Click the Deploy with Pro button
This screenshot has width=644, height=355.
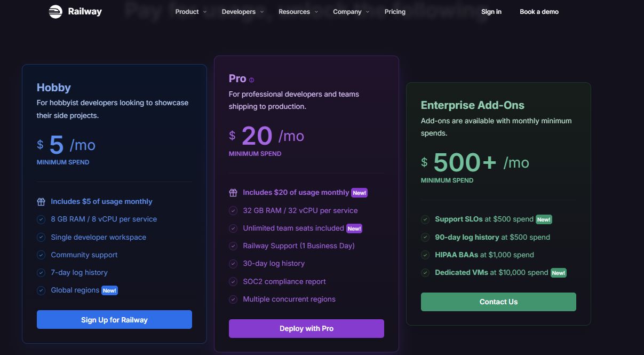306,328
